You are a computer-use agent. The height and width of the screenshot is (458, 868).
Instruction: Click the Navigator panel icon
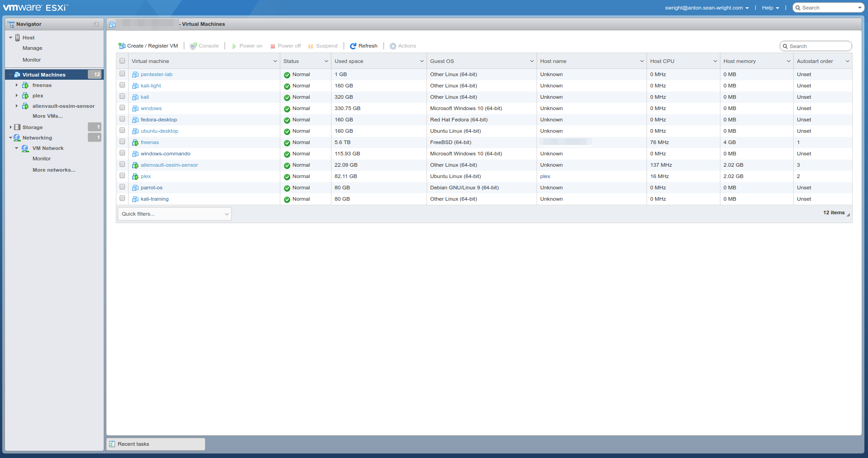coord(11,24)
